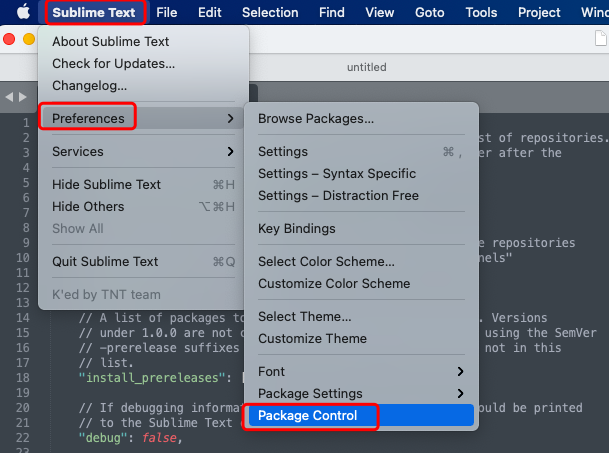Click the Services submenu chevron
609x453 pixels.
pyautogui.click(x=230, y=151)
